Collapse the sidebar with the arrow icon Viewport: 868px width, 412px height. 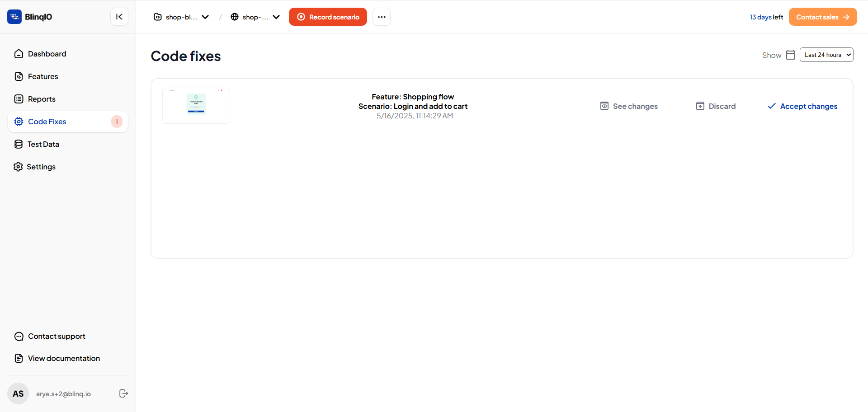point(119,17)
